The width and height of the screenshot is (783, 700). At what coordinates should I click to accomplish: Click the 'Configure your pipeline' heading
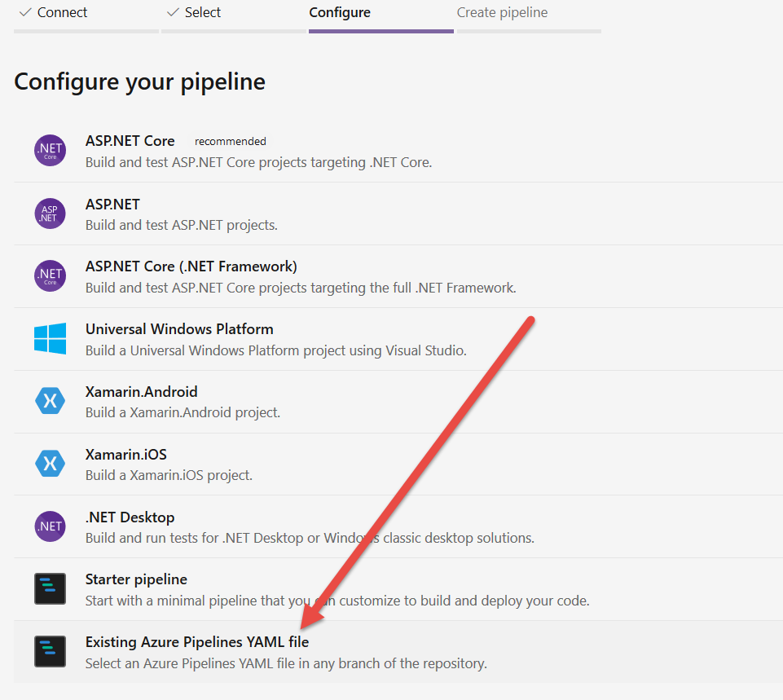[x=140, y=82]
